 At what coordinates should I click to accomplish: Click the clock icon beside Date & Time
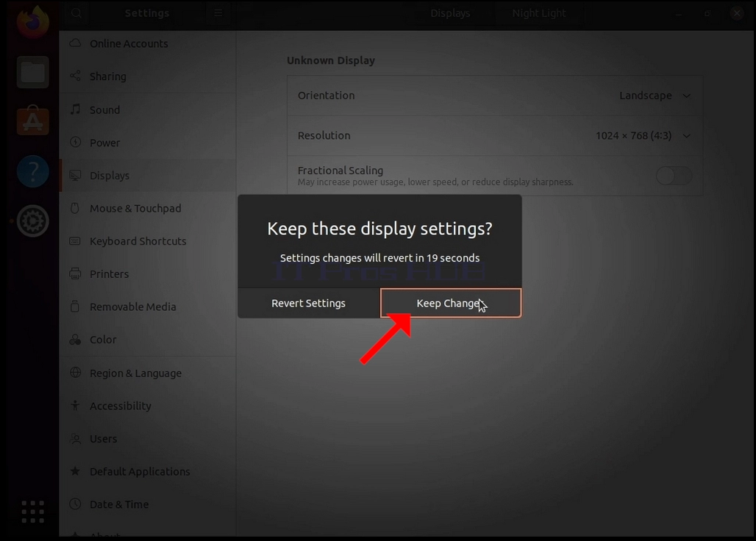click(75, 504)
